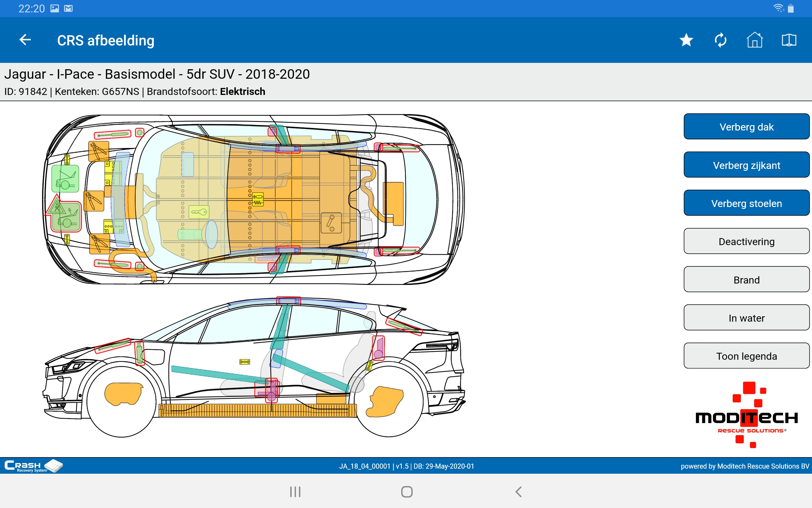Tap yellow sensor symbol on side view door

pos(245,362)
